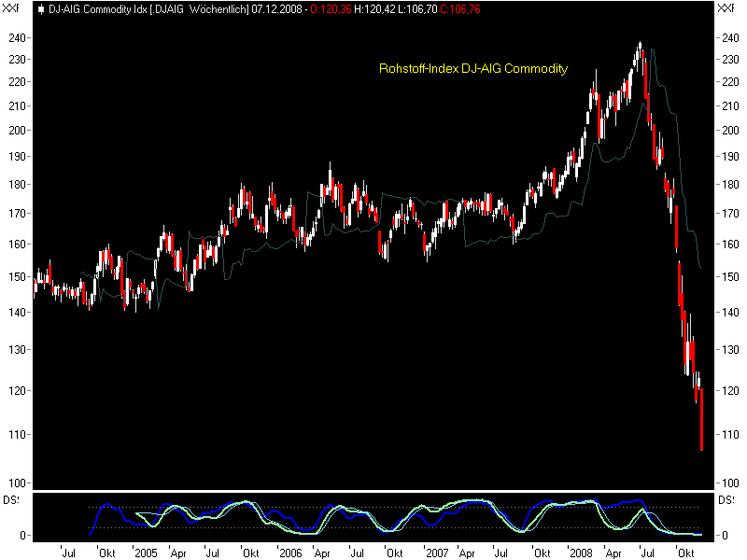Click the 2008 label on the time axis
The width and height of the screenshot is (747, 560).
click(x=581, y=553)
